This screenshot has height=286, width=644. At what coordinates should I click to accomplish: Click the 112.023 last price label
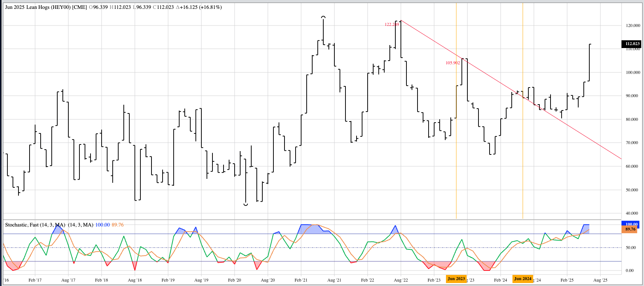632,44
